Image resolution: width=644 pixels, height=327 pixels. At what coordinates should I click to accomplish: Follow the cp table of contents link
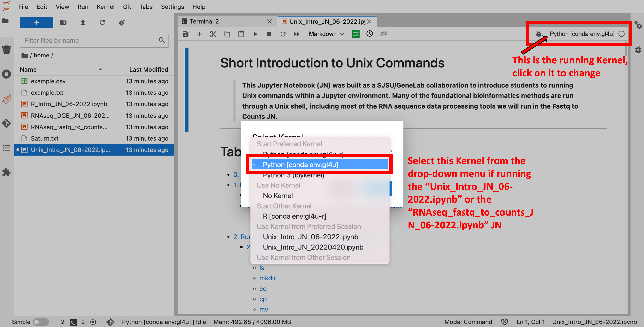pos(263,299)
